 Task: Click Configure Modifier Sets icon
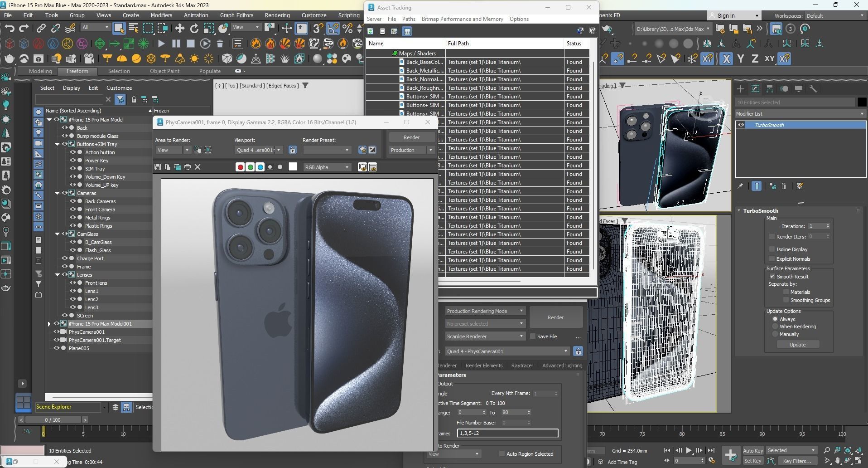point(800,186)
